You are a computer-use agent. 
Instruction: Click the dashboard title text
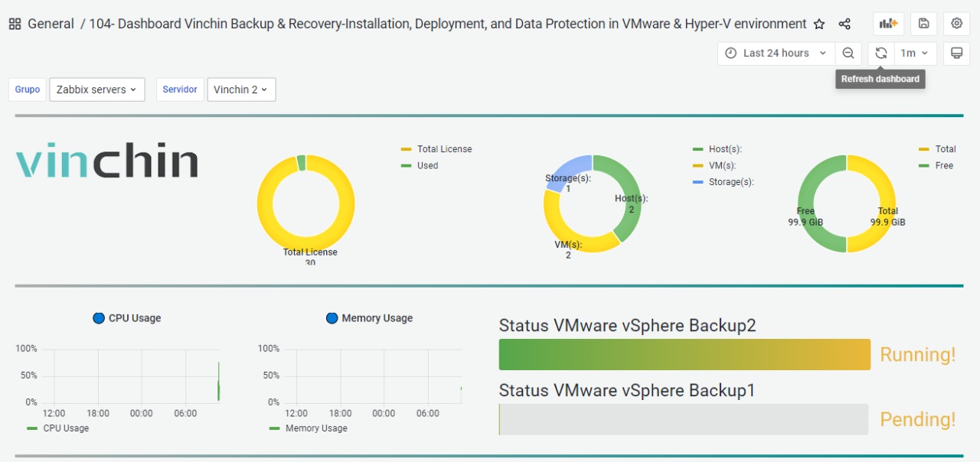[448, 24]
